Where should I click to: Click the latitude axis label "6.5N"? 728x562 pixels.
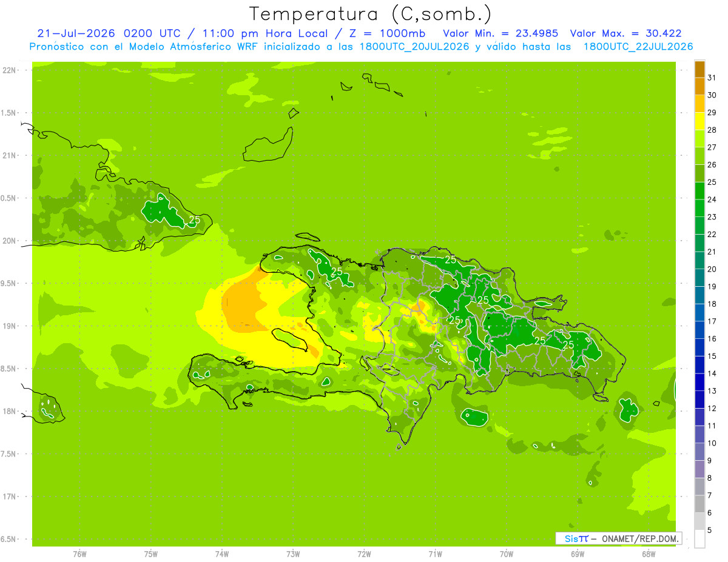point(9,540)
